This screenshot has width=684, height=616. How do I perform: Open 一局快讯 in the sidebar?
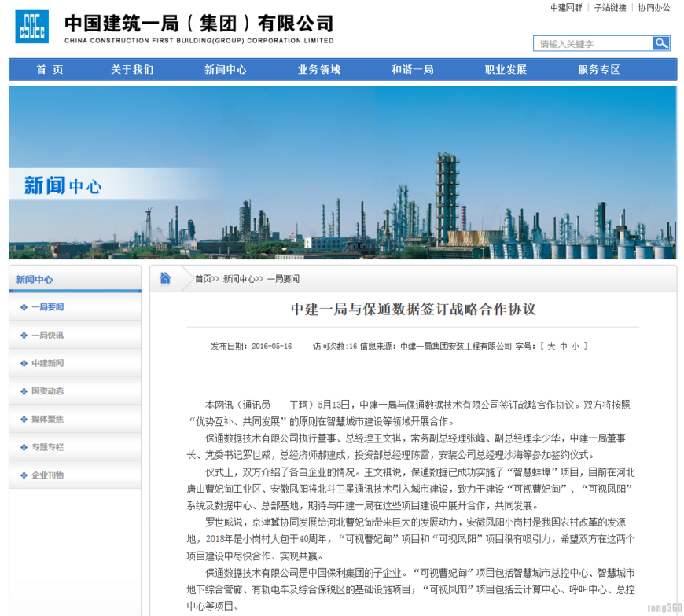click(x=47, y=335)
